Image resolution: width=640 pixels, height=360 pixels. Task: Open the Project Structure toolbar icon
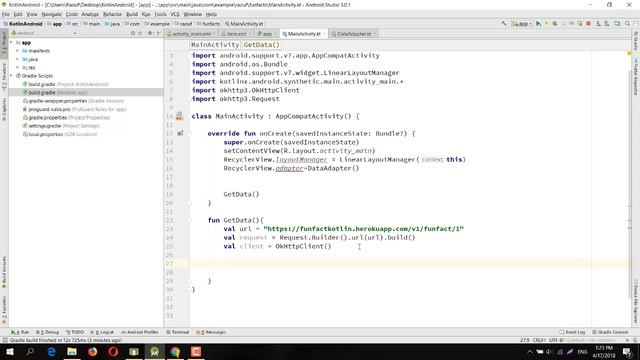[x=617, y=24]
